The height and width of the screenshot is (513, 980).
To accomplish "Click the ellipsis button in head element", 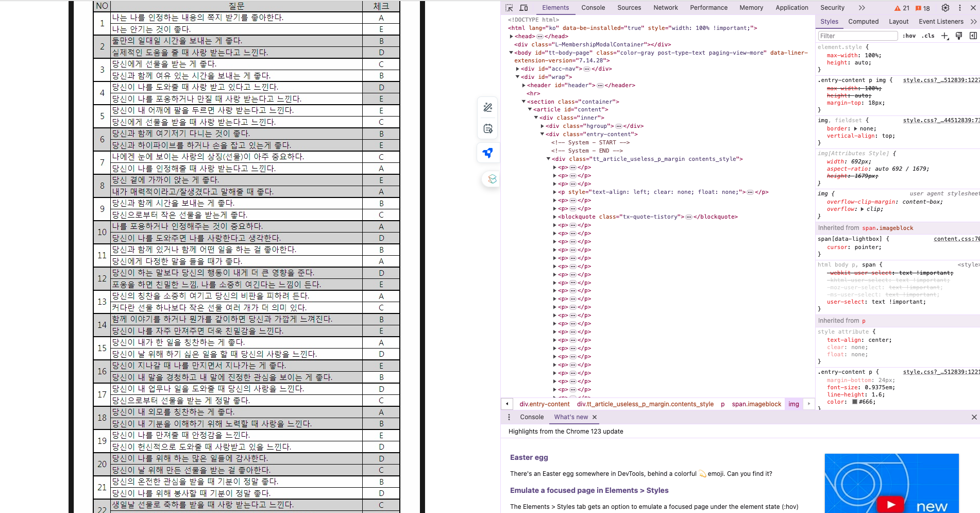I will coord(540,37).
